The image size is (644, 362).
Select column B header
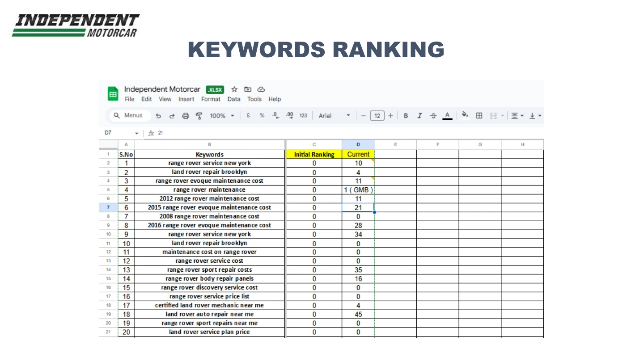pyautogui.click(x=209, y=145)
